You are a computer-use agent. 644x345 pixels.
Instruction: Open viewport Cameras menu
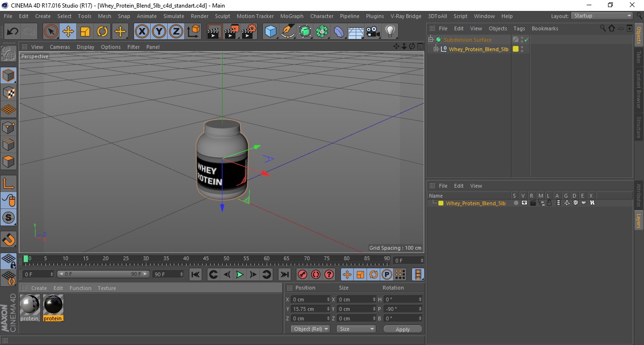coord(60,47)
